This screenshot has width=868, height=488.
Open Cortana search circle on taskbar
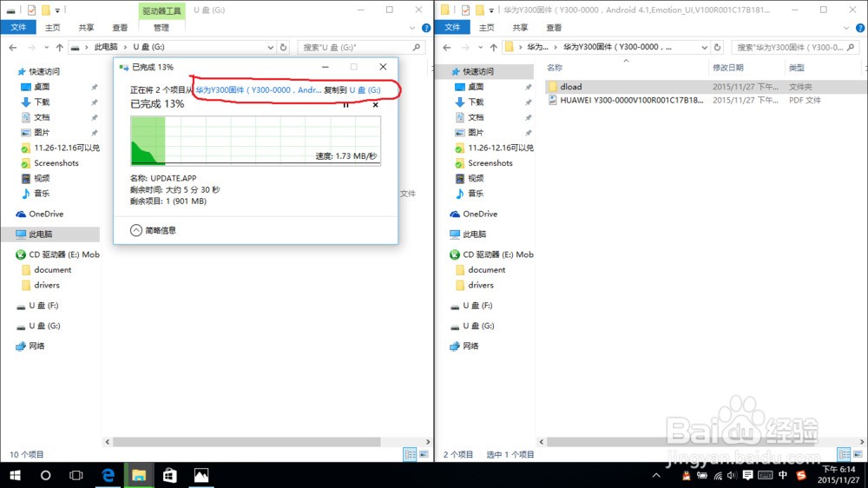pyautogui.click(x=45, y=475)
